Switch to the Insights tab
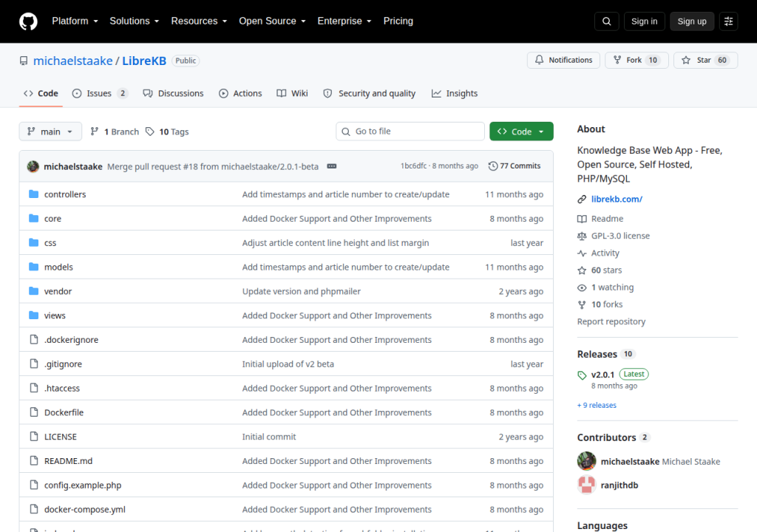Image resolution: width=757 pixels, height=532 pixels. 455,94
